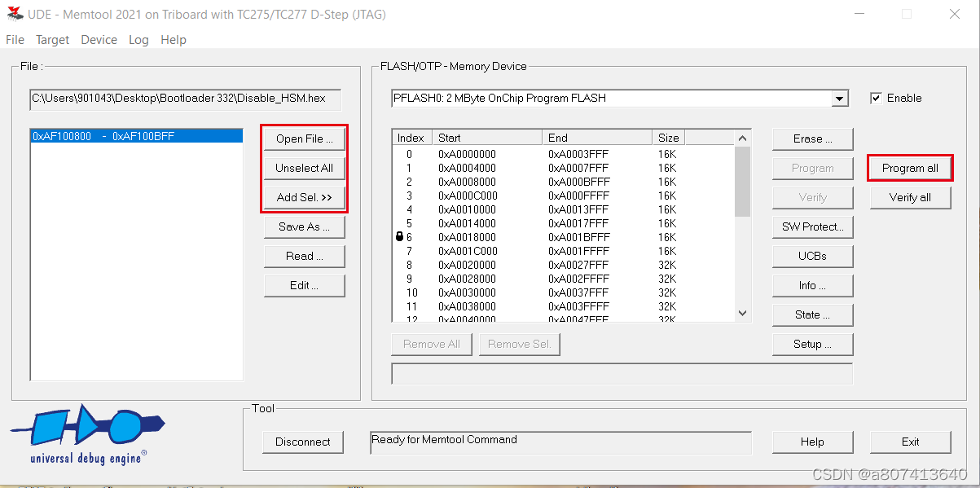Select sector 1 row starting 0xA0004000
Image resolution: width=980 pixels, height=488 pixels.
click(563, 168)
